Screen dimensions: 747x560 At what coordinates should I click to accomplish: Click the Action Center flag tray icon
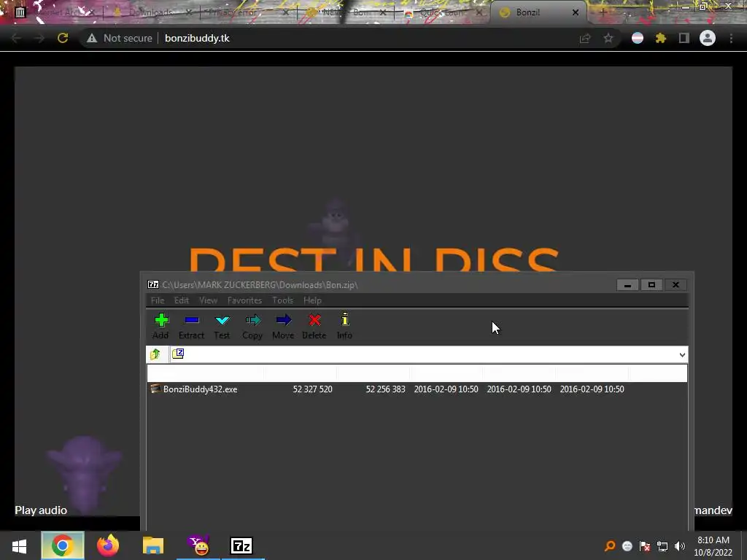[x=645, y=545]
